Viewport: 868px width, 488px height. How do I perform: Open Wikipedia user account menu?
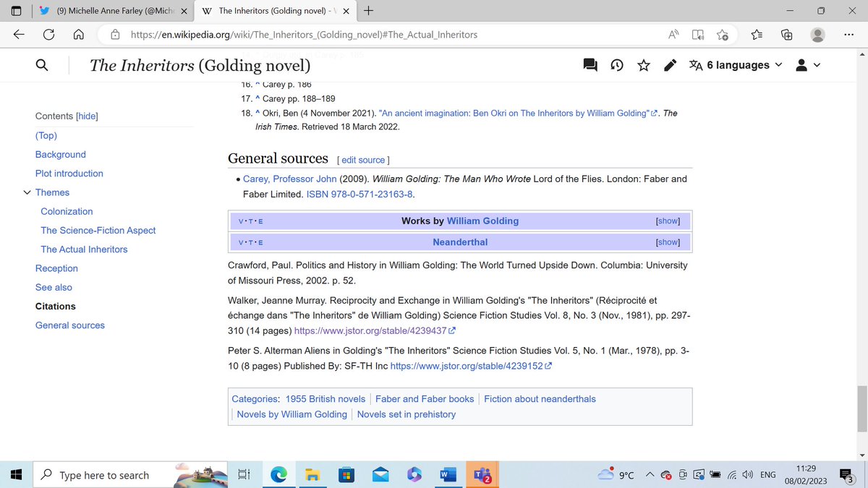(x=807, y=65)
